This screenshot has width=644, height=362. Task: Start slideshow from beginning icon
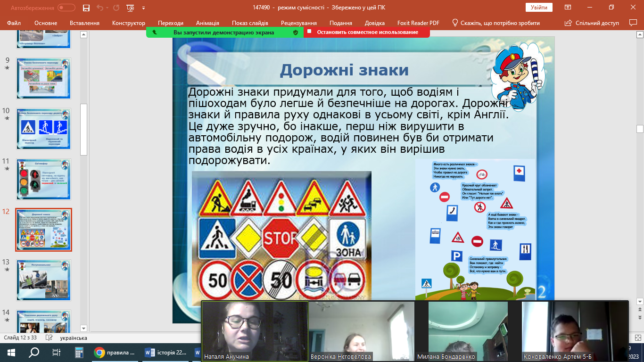click(131, 8)
